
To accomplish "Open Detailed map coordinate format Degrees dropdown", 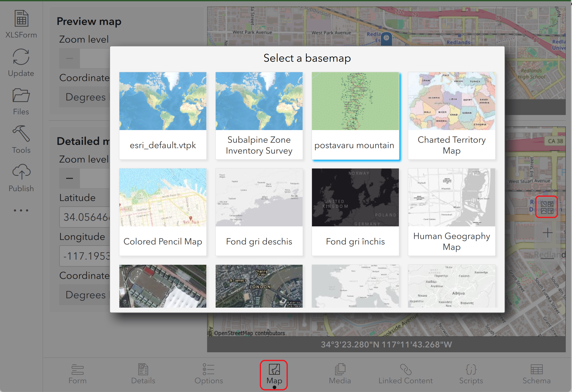I will (85, 295).
